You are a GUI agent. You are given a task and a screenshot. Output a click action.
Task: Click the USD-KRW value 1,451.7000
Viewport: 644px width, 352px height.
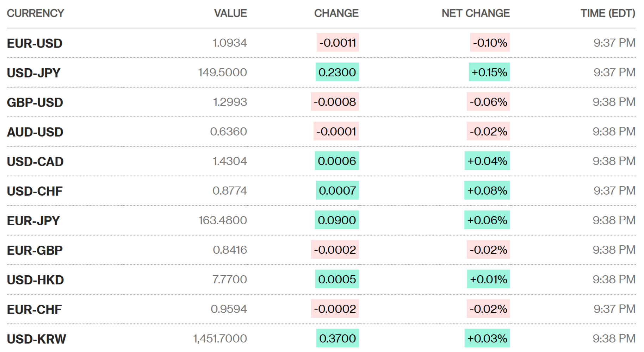pyautogui.click(x=220, y=339)
